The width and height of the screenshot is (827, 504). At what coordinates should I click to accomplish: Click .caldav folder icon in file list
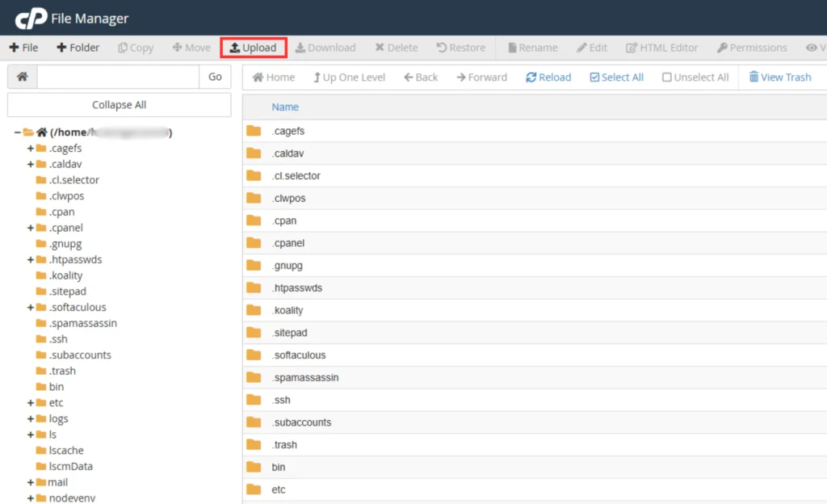click(254, 153)
